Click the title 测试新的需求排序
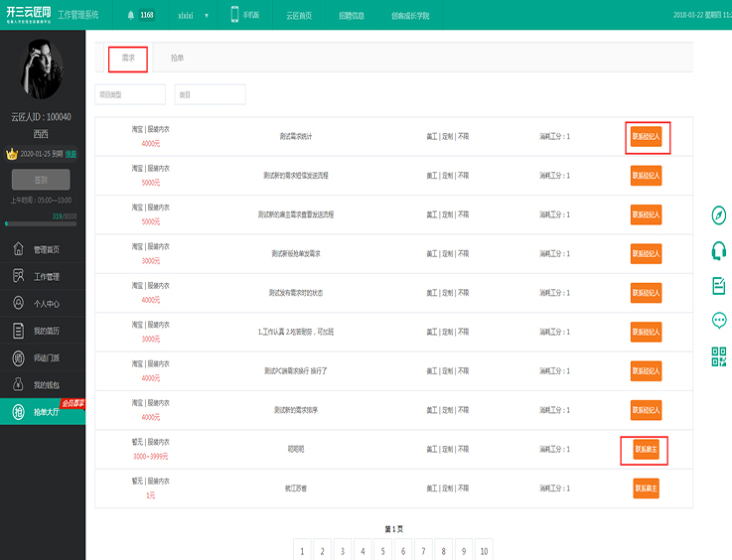The height and width of the screenshot is (560, 732). click(x=296, y=410)
